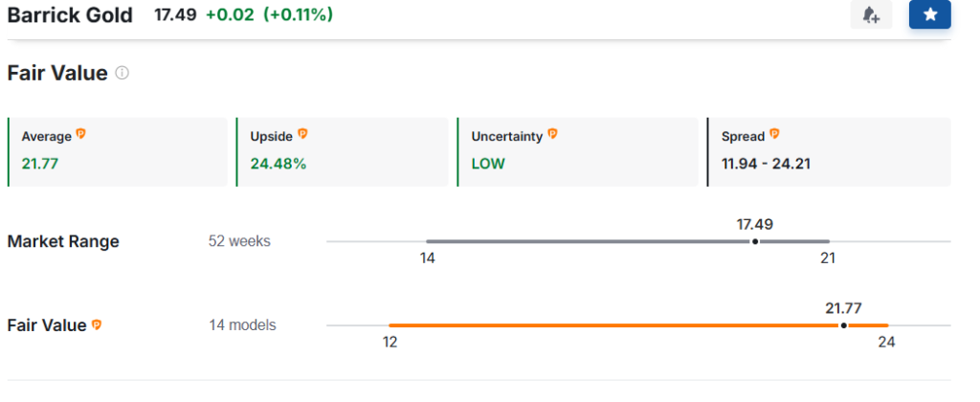Click the 21.77 marker on Fair Value bar
Screen dimensions: 980x402
pyautogui.click(x=844, y=325)
